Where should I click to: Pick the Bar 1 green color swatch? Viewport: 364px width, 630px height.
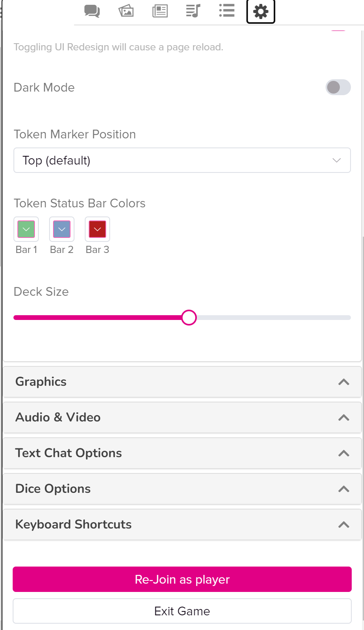point(26,229)
